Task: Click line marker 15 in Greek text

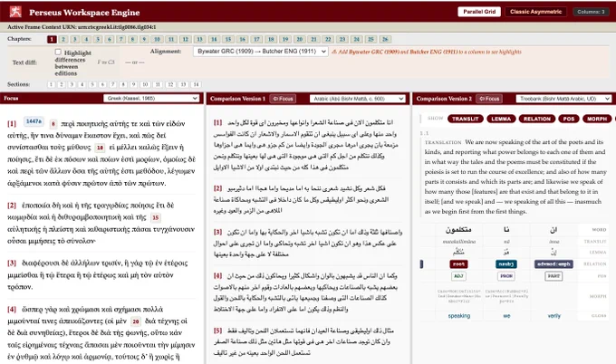Action: click(x=155, y=217)
